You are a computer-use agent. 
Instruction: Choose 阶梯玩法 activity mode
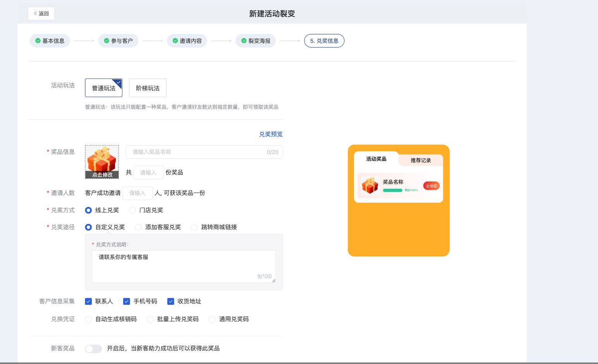[148, 88]
